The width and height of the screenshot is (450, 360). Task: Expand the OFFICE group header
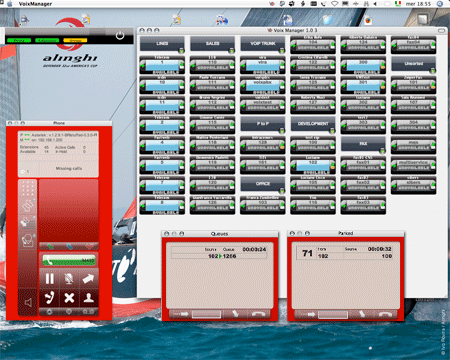(263, 184)
